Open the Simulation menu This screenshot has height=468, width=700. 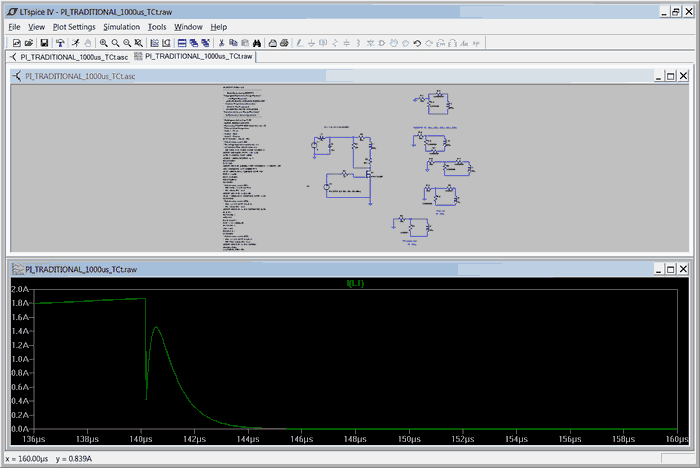pos(121,27)
